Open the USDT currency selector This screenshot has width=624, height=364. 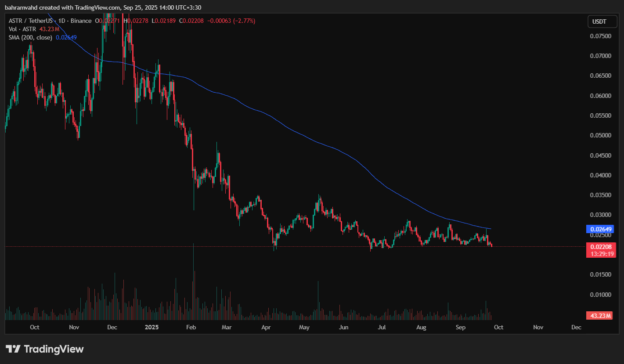[599, 21]
